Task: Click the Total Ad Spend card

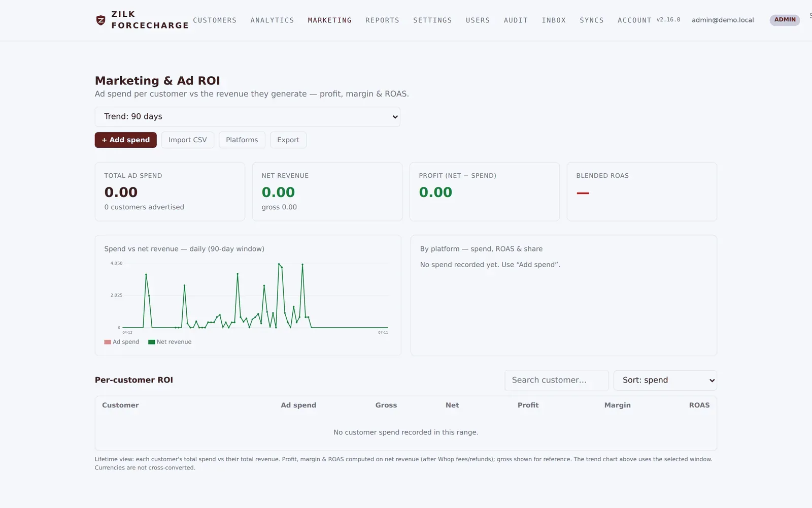Action: coord(170,192)
